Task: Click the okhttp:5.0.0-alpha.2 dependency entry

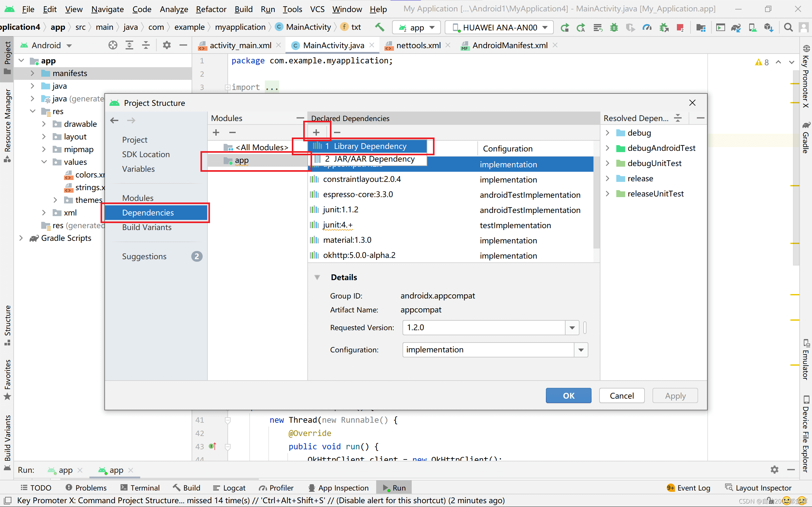Action: [x=359, y=255]
